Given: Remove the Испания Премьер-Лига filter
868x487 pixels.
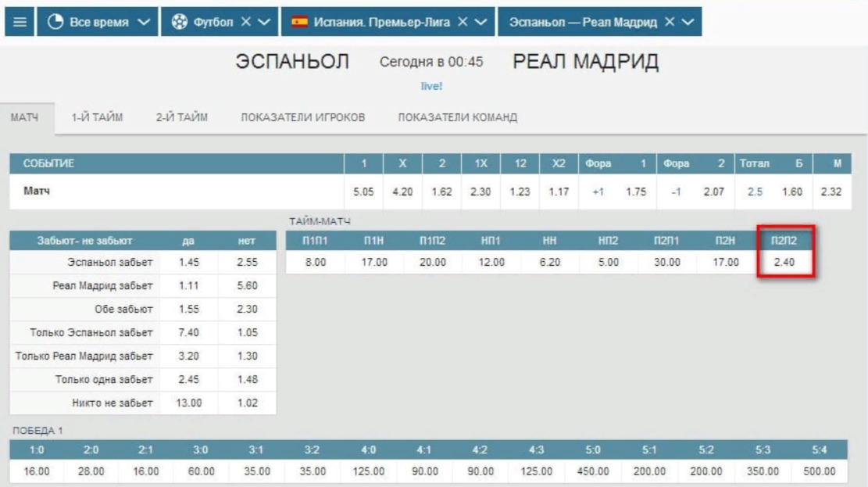Looking at the screenshot, I should coord(463,22).
